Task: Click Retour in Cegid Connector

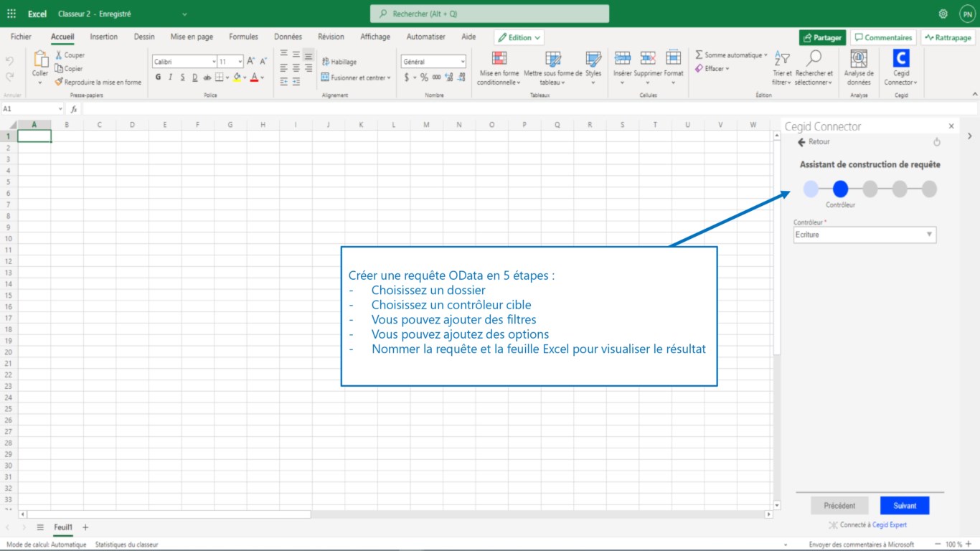Action: point(814,142)
